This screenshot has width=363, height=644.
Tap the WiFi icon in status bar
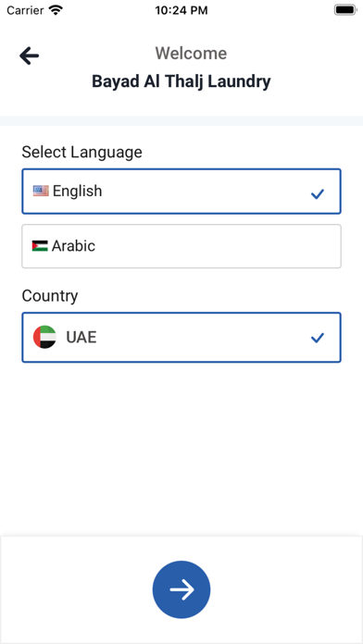tap(55, 10)
